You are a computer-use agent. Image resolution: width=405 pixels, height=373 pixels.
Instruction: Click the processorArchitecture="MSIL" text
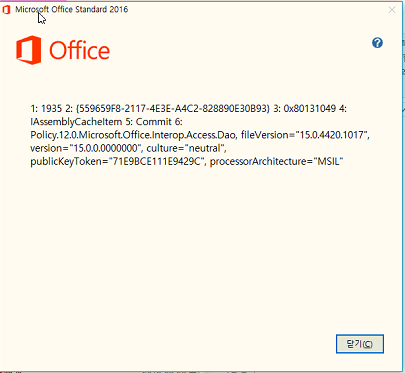(277, 161)
